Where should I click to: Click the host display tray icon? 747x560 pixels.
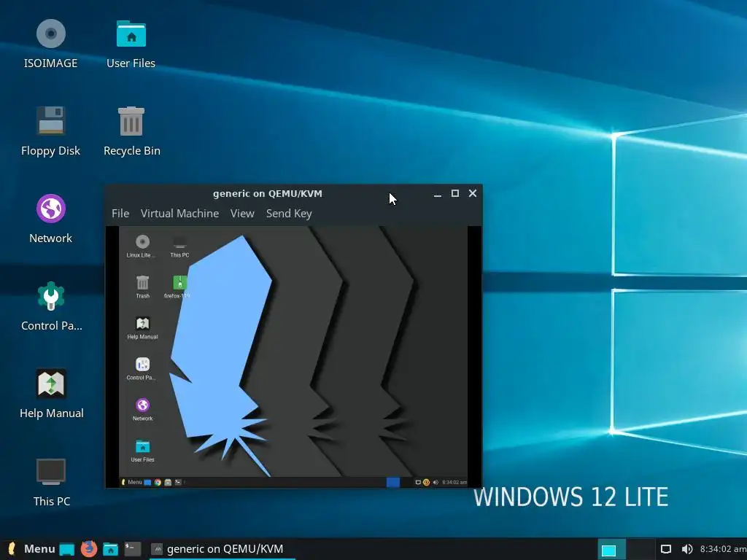666,549
